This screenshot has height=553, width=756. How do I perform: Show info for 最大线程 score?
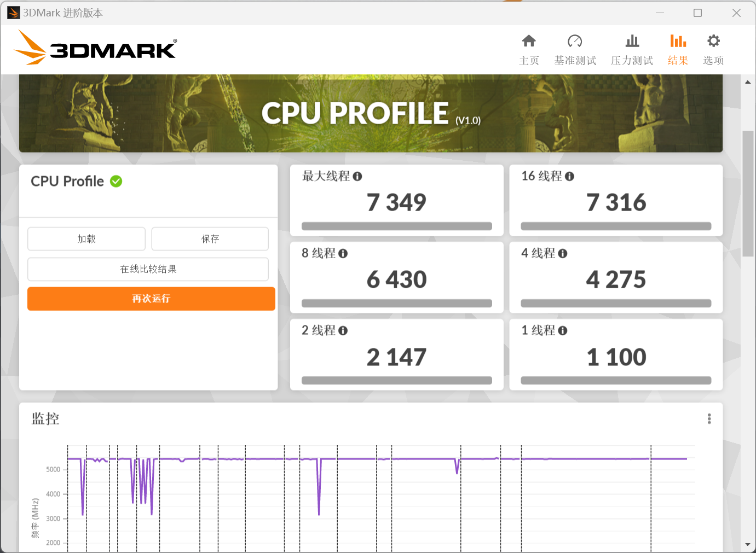tap(357, 176)
